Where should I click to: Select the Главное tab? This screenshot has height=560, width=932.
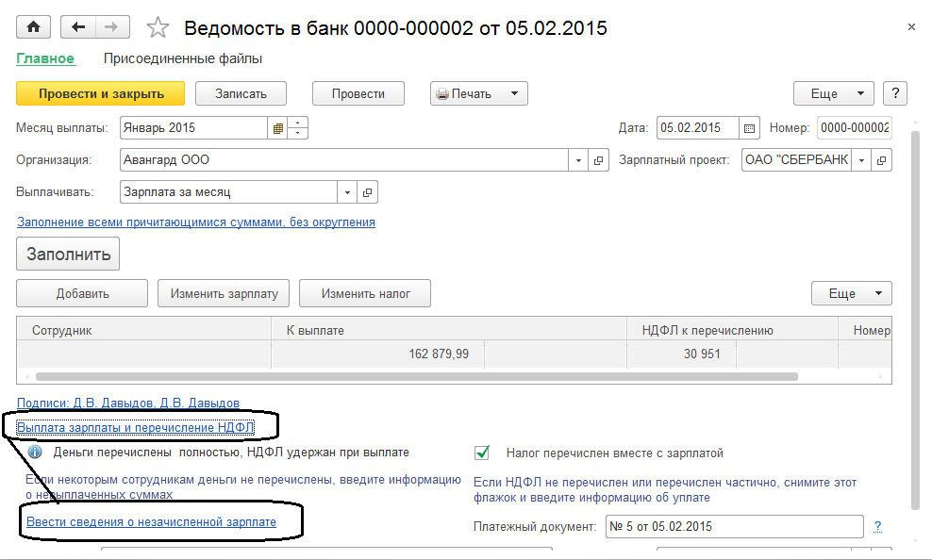(x=45, y=58)
